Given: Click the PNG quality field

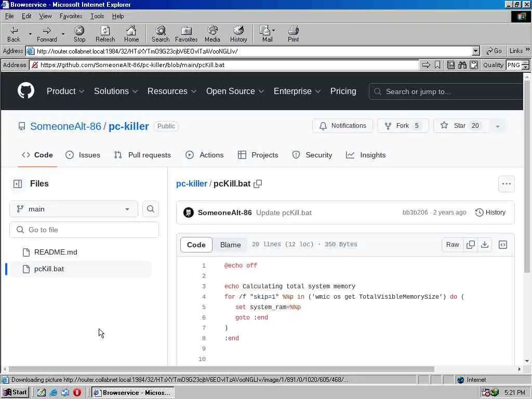Looking at the screenshot, I should [514, 65].
